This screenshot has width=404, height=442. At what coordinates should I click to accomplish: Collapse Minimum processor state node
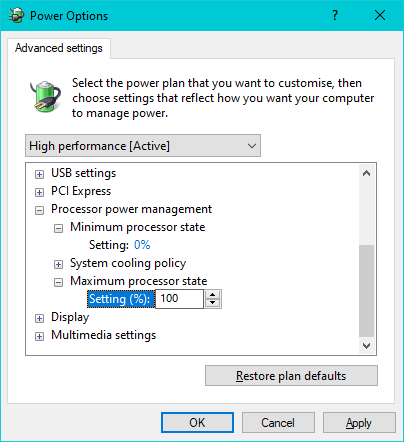click(x=58, y=228)
